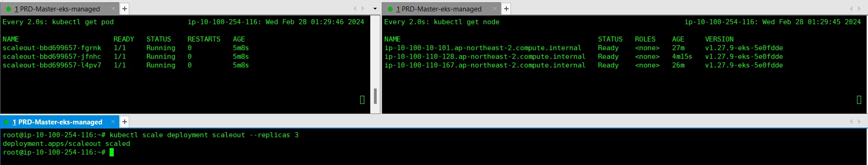This screenshot has width=868, height=165.
Task: Add a new tab in the bottom pane
Action: [x=124, y=122]
